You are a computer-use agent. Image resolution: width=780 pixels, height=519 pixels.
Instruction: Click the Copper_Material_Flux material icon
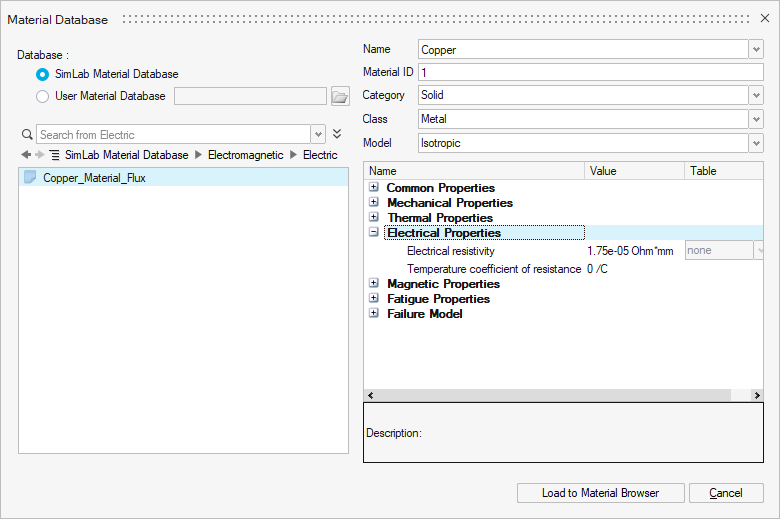click(x=30, y=177)
